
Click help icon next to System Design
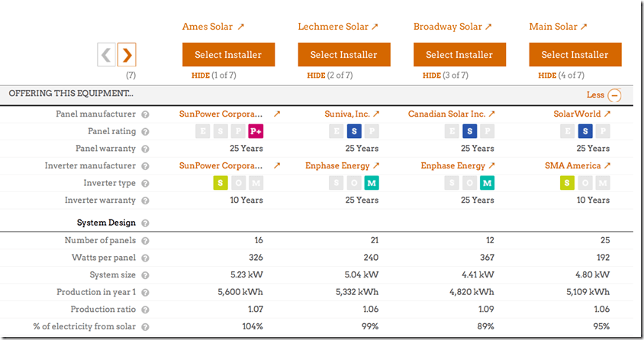click(145, 223)
